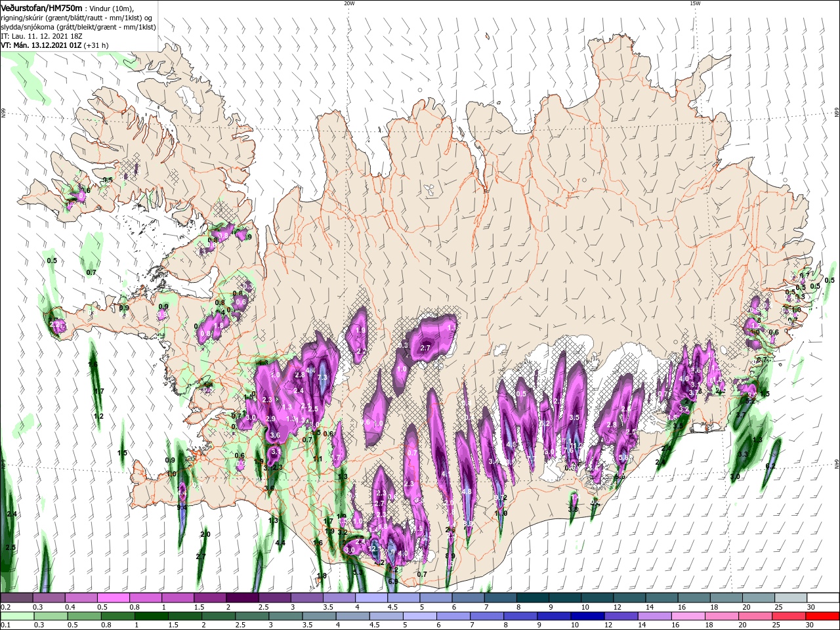Click the bright red lower swatch at 30

pos(822,616)
